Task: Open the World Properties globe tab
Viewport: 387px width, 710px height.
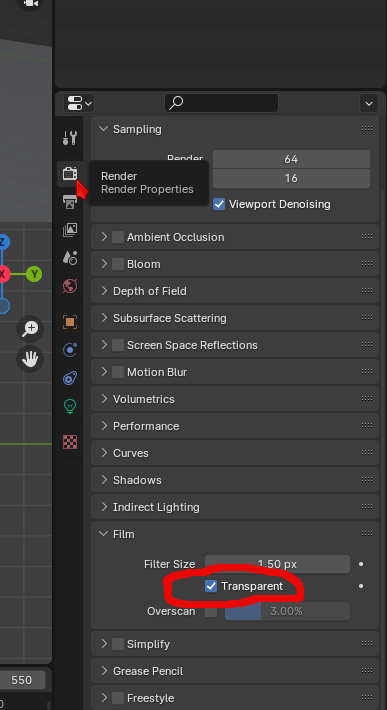Action: (70, 286)
